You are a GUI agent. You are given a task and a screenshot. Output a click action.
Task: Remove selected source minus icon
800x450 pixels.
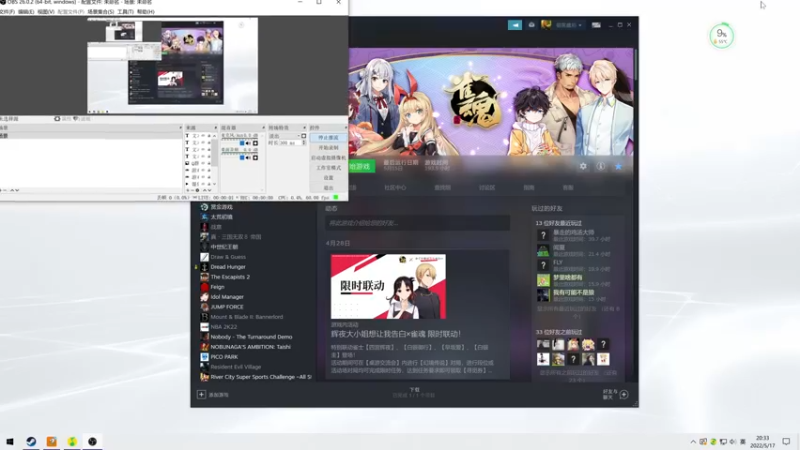tap(192, 190)
